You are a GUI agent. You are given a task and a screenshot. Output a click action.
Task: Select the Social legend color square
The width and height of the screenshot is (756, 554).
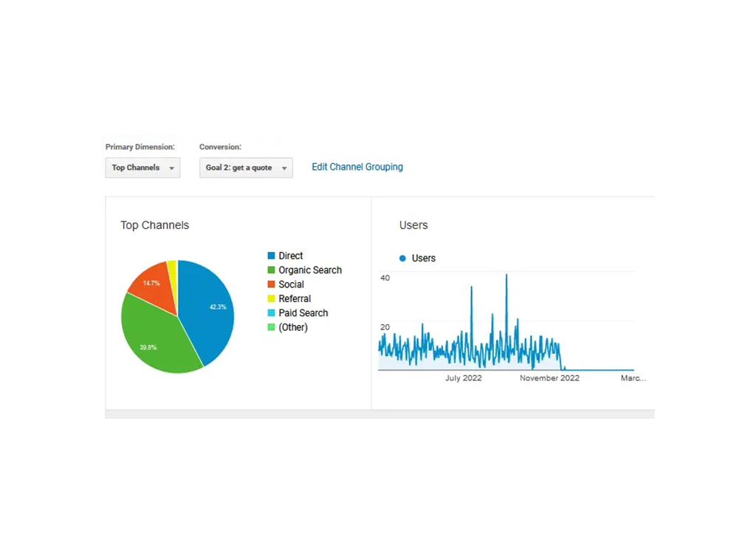(272, 284)
